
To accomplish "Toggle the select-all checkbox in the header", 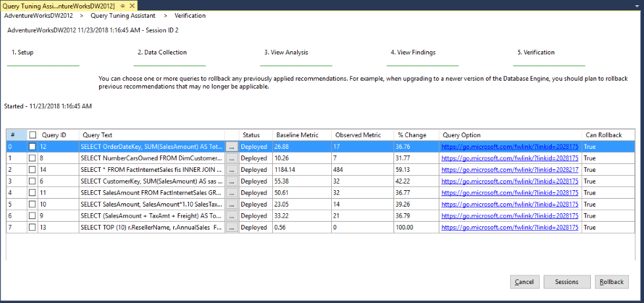I will pos(32,135).
